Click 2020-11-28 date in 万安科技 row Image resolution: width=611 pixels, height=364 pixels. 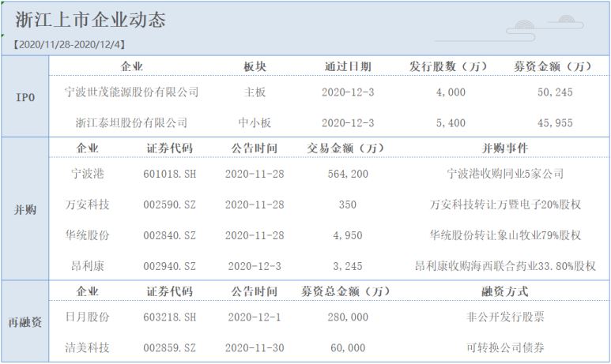coord(255,205)
